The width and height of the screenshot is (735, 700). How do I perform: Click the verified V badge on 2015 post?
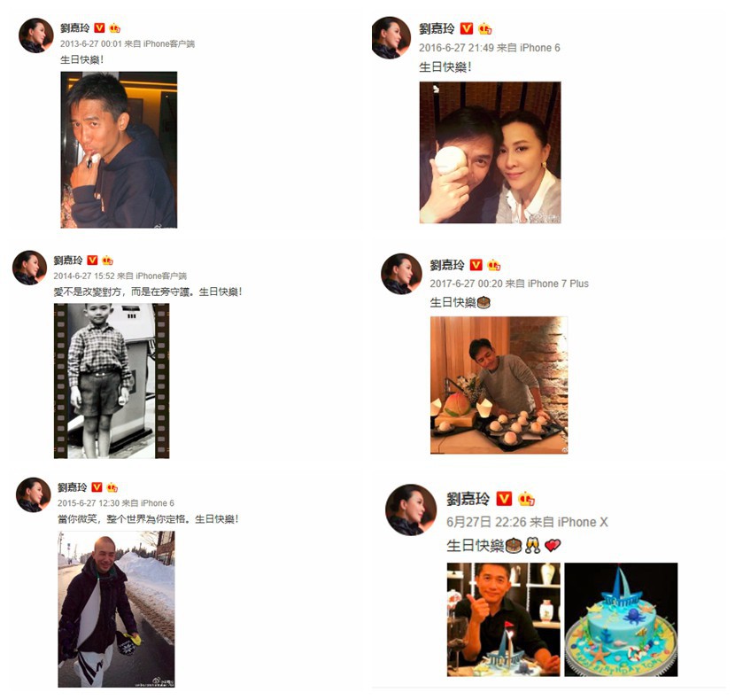(x=97, y=487)
